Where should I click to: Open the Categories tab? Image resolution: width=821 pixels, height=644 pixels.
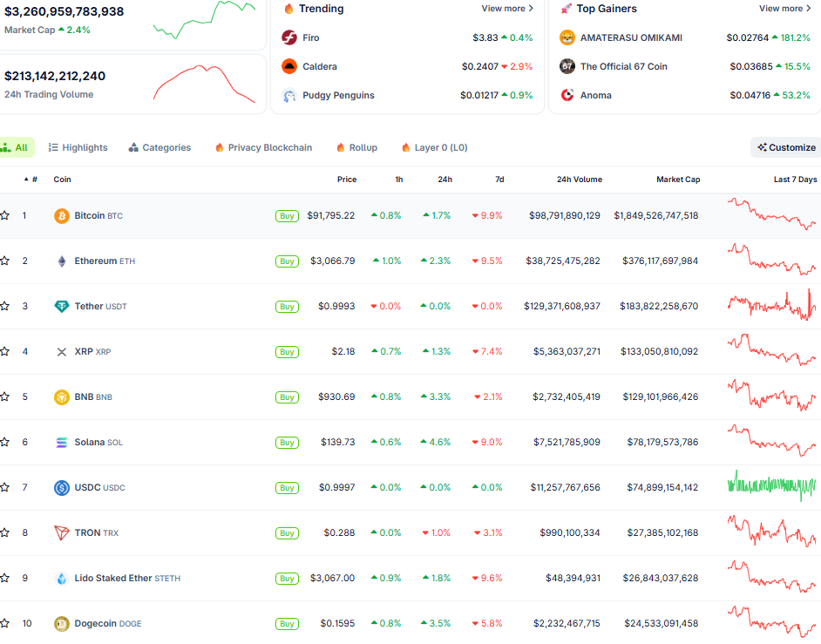click(x=159, y=147)
